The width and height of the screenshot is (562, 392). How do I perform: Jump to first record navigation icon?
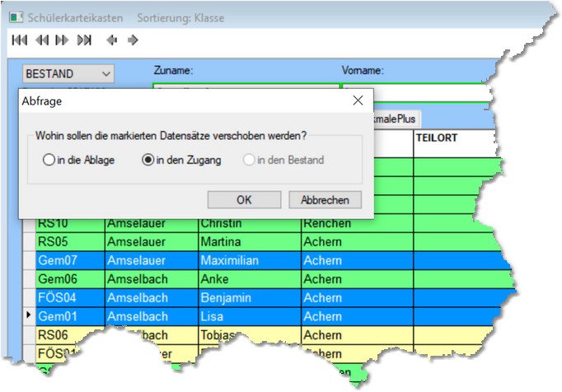pyautogui.click(x=19, y=40)
